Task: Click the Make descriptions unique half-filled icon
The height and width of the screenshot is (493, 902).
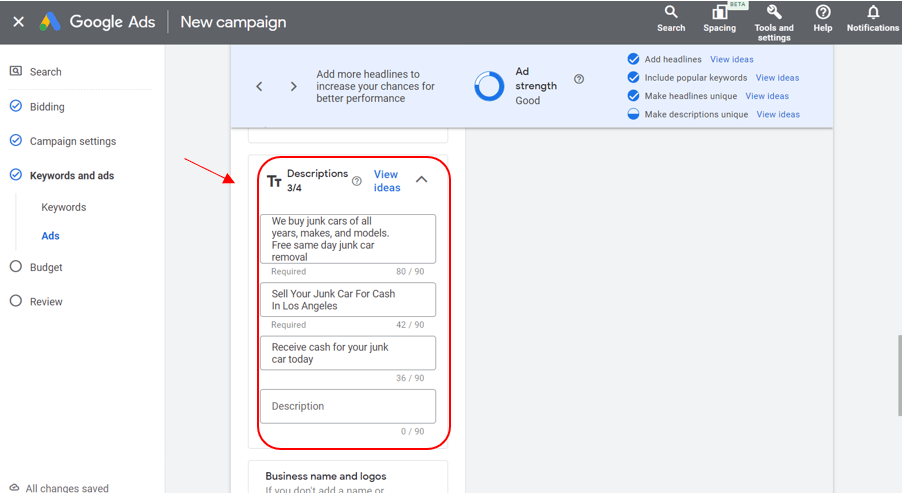Action: [x=633, y=114]
